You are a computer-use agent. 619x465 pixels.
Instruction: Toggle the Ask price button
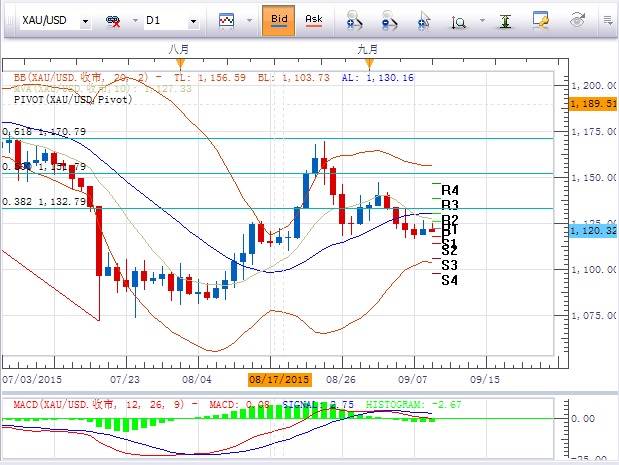(x=313, y=20)
